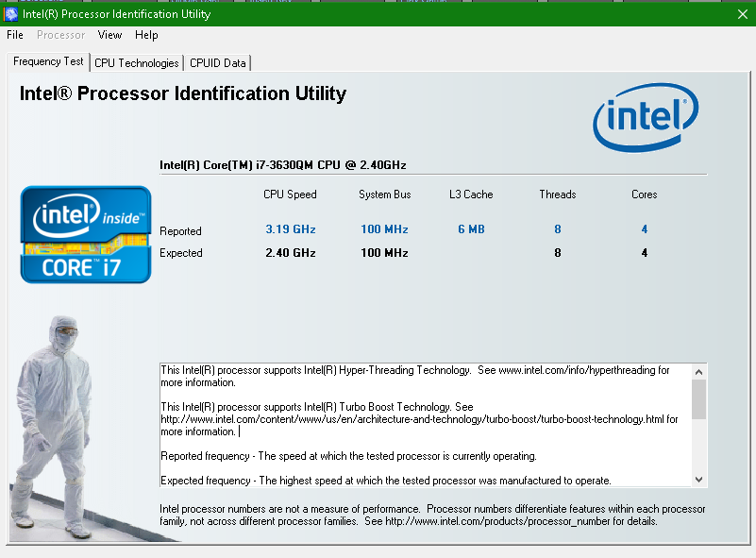This screenshot has width=756, height=558.
Task: Click the reported Cores value 4
Action: 644,229
